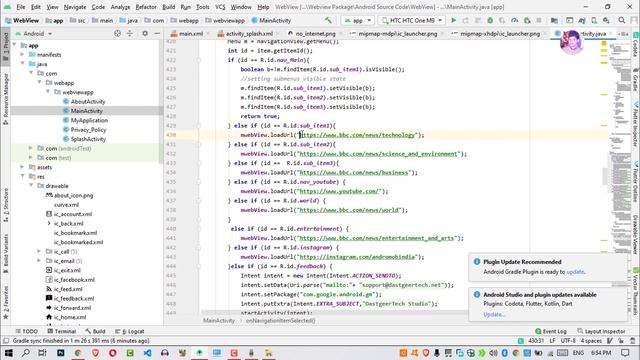
Task: Select SplashActivity in the project tree
Action: (x=88, y=139)
